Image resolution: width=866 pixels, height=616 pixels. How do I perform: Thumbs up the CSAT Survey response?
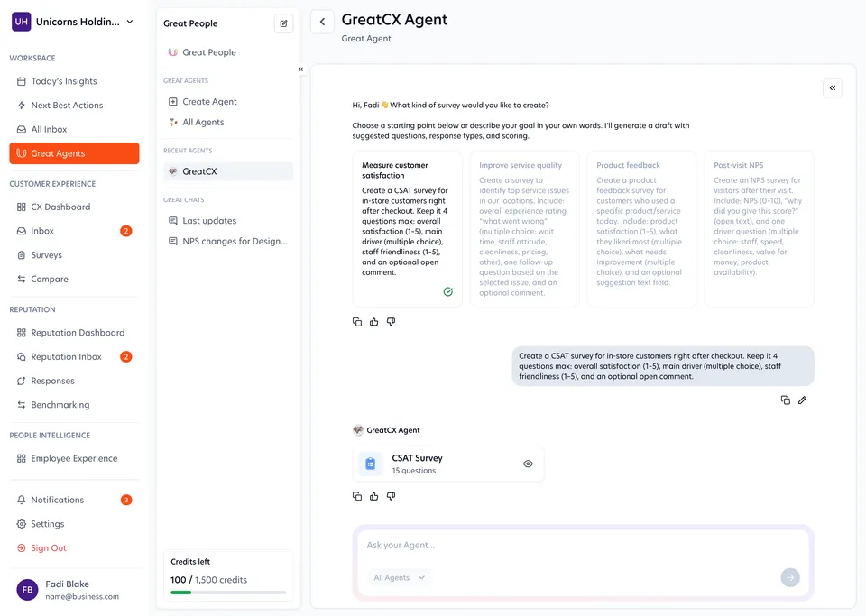373,496
